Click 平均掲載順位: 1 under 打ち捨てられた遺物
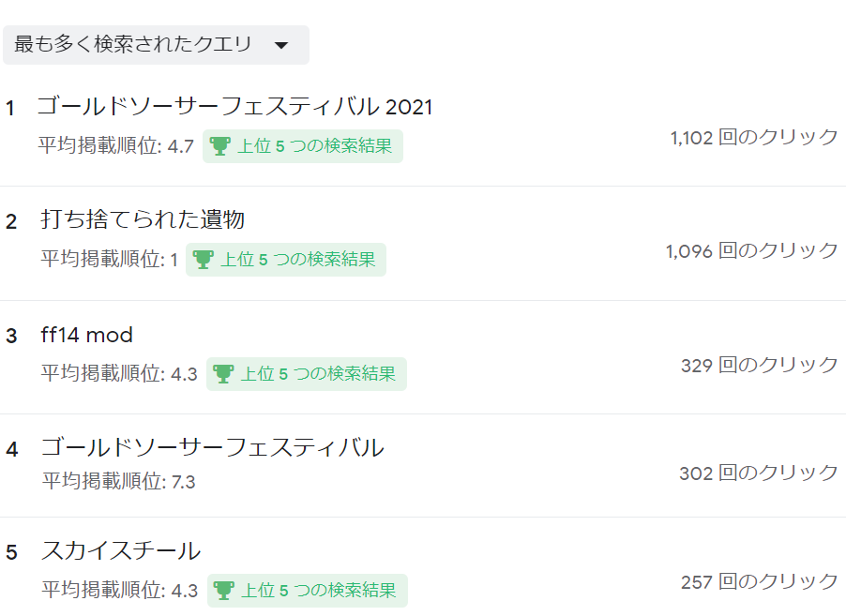 pos(109,260)
